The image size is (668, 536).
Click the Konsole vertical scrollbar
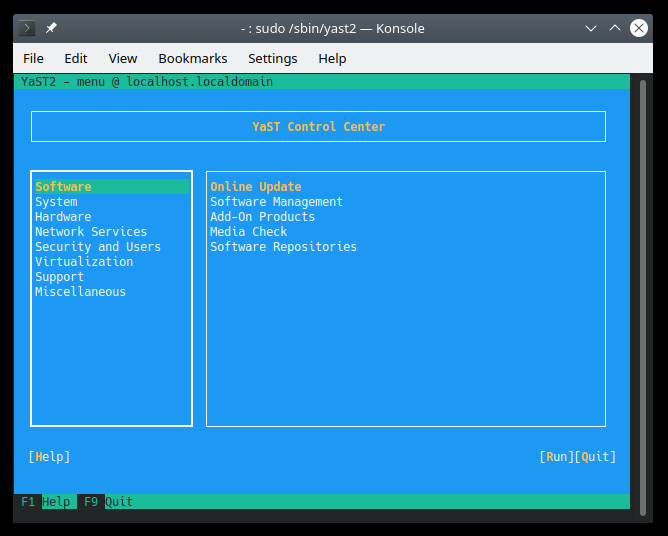tap(642, 297)
